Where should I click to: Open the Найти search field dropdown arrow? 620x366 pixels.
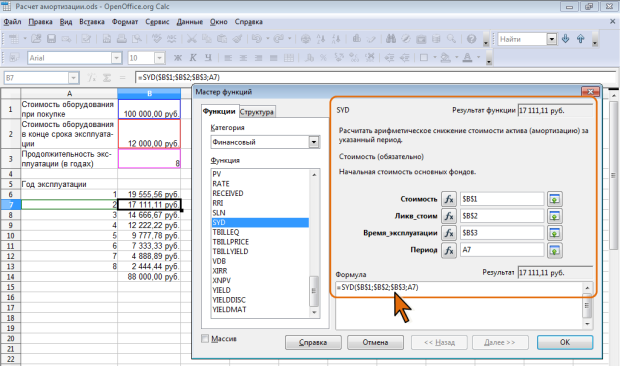pos(552,39)
